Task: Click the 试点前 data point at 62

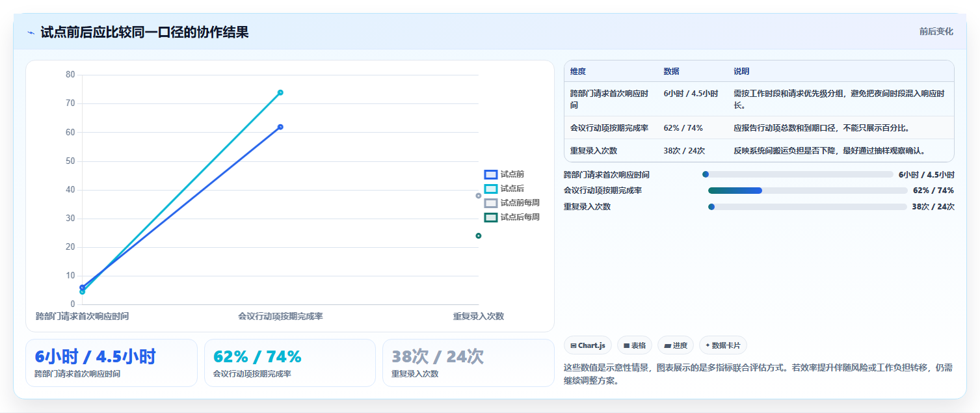Action: [280, 127]
